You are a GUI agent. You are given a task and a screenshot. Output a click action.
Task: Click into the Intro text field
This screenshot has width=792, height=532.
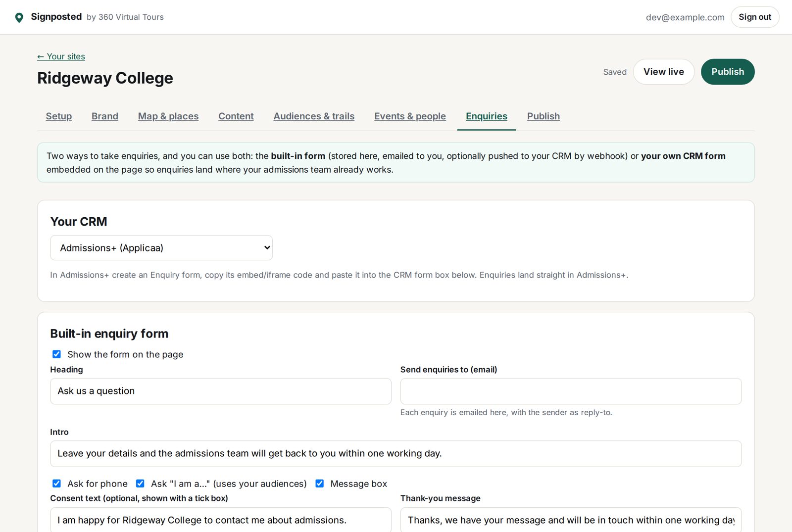click(396, 454)
